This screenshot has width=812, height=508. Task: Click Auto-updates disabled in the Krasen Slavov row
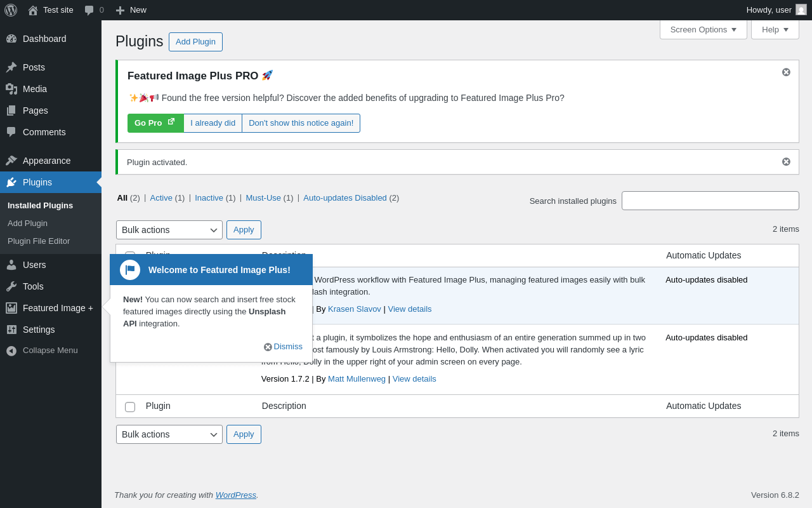707,280
